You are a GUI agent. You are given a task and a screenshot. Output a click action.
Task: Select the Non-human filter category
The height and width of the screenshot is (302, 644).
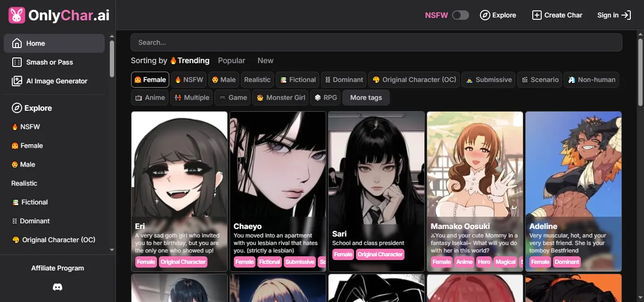pos(591,79)
